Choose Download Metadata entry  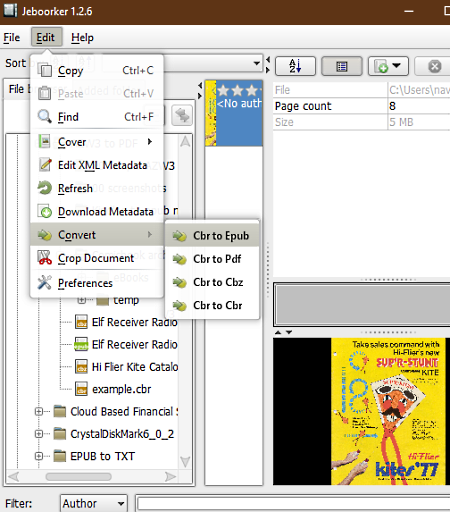click(x=97, y=211)
